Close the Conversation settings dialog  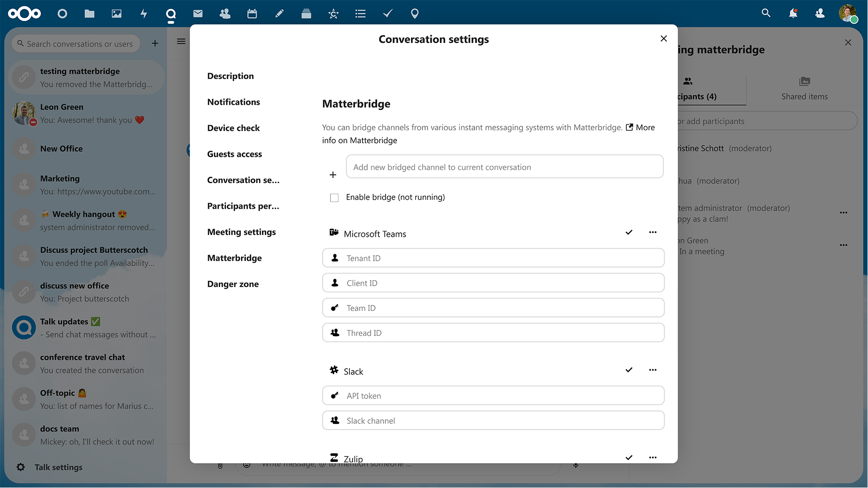(664, 39)
